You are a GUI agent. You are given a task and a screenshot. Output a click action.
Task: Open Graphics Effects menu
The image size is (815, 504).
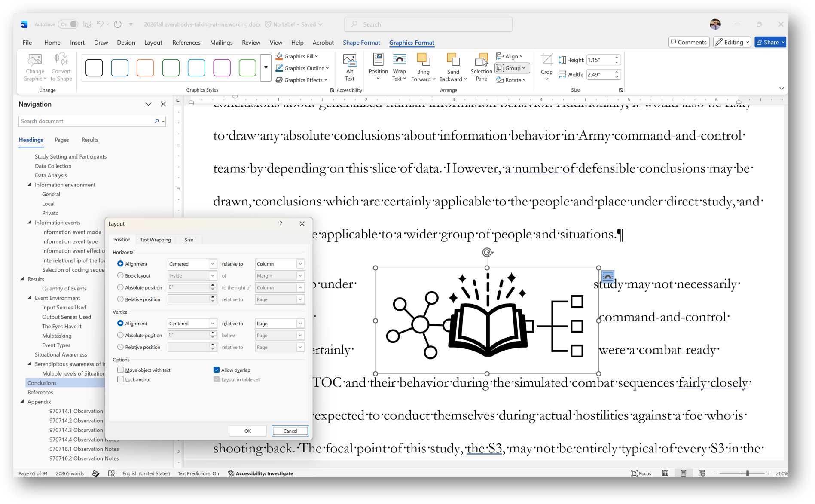point(302,80)
